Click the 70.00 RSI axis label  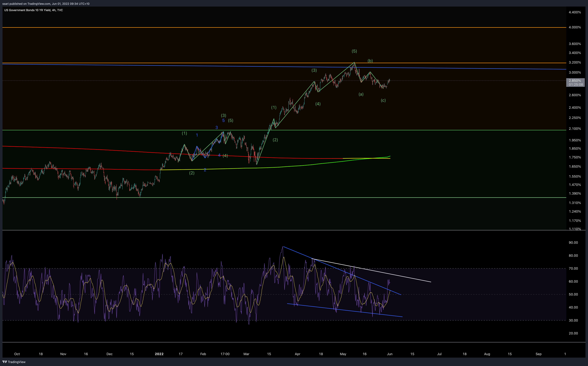573,268
